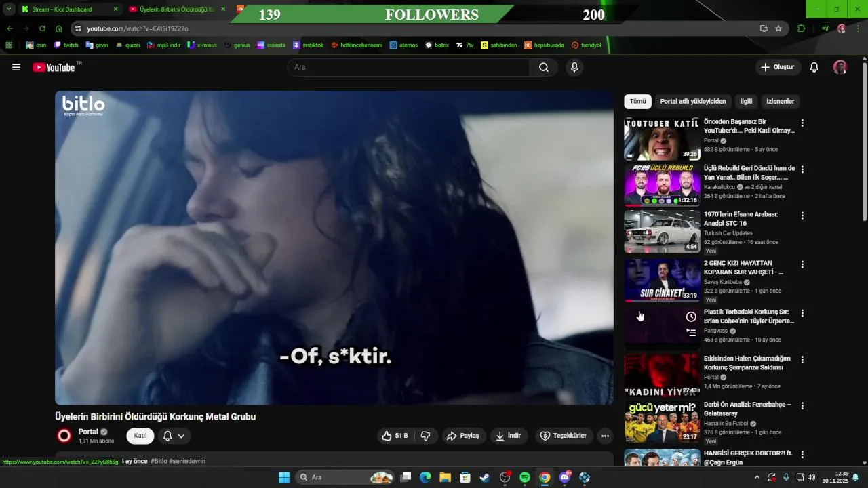Reload the page in Chrome
Viewport: 868px width, 488px height.
coord(42,28)
